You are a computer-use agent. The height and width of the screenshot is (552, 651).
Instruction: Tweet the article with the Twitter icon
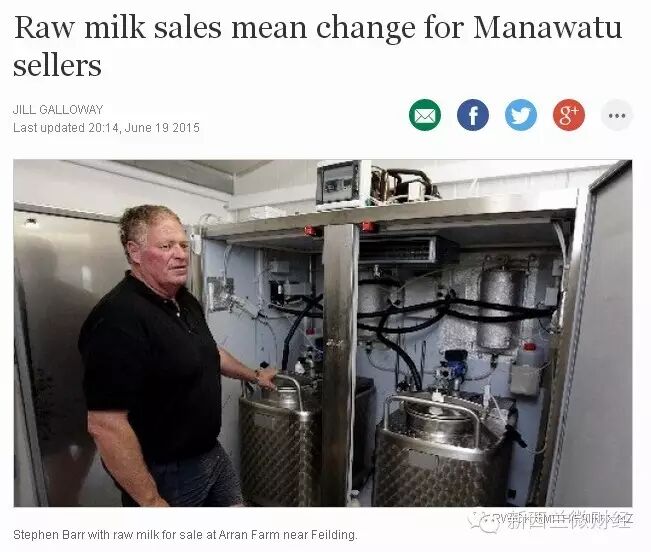[x=521, y=115]
